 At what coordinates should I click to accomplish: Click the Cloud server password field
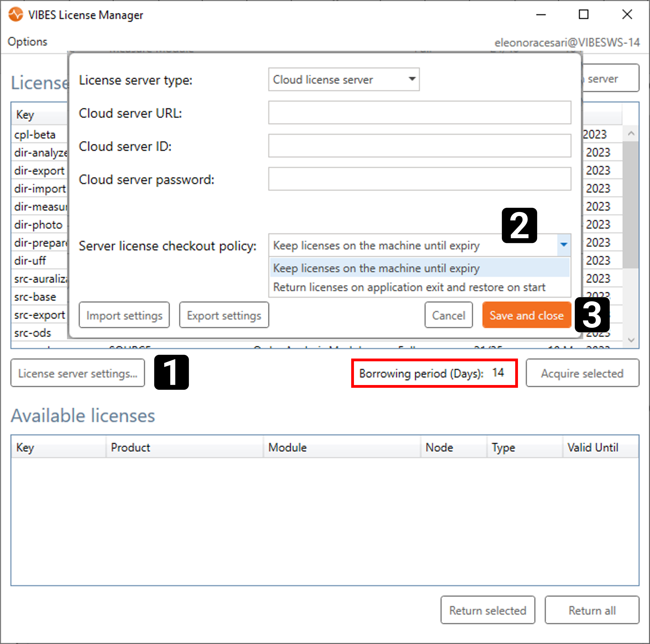point(420,179)
